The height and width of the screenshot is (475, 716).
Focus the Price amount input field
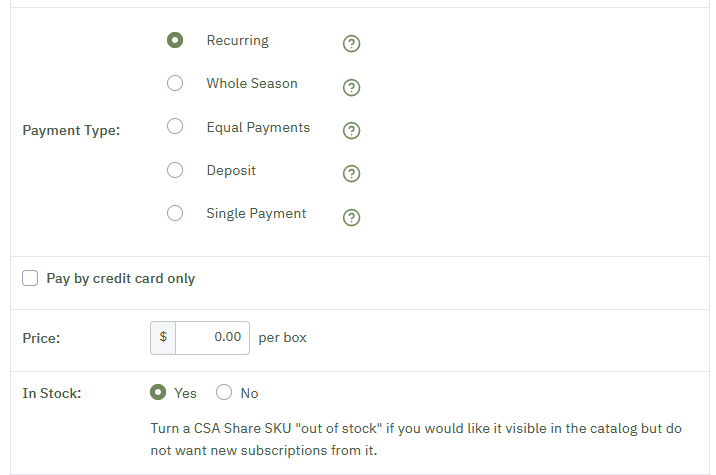click(212, 338)
